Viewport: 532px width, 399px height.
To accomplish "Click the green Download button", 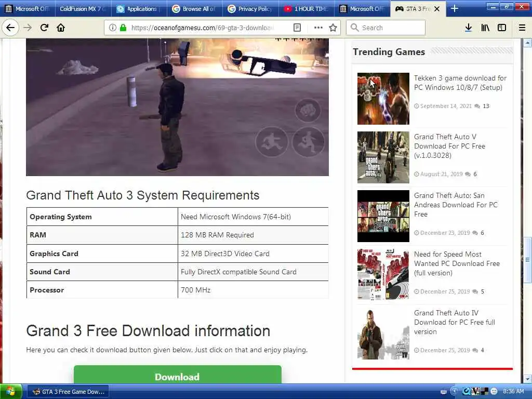I will pyautogui.click(x=178, y=375).
